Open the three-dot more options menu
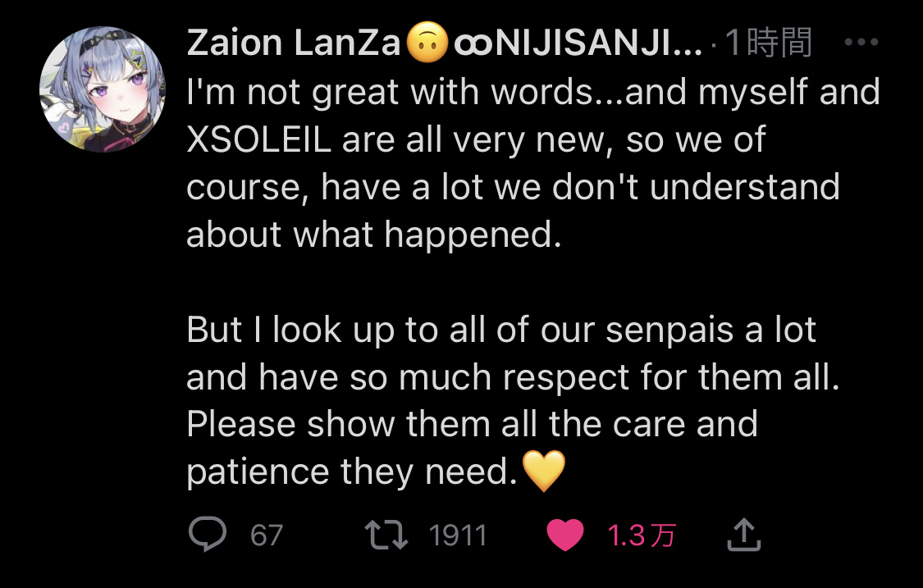This screenshot has width=923, height=588. [861, 42]
